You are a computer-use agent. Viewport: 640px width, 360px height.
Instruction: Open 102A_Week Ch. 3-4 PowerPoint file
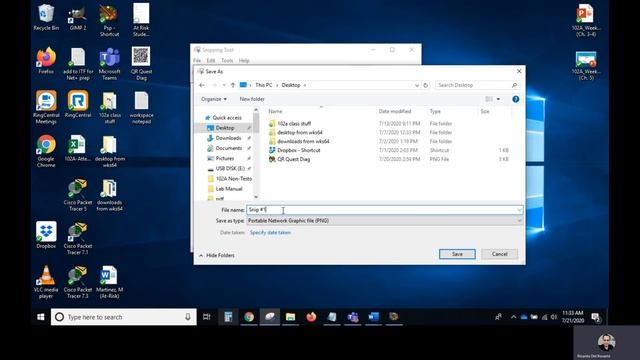tap(586, 20)
